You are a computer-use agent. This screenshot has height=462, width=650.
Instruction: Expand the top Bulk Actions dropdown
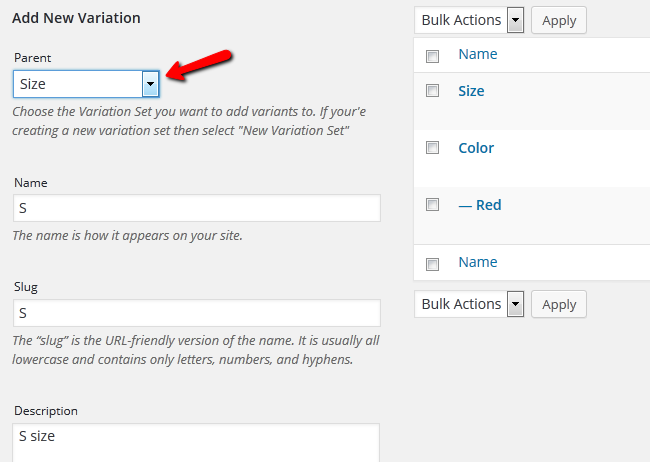(x=469, y=20)
